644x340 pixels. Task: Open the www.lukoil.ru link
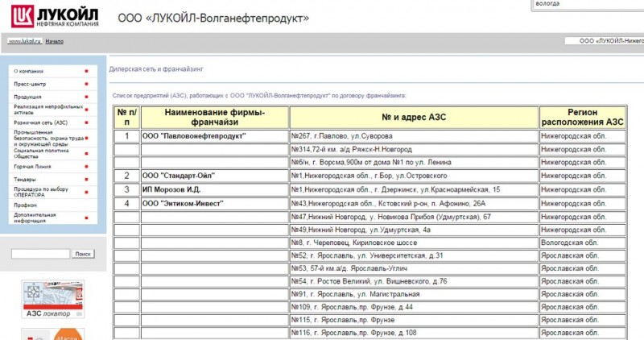(25, 41)
